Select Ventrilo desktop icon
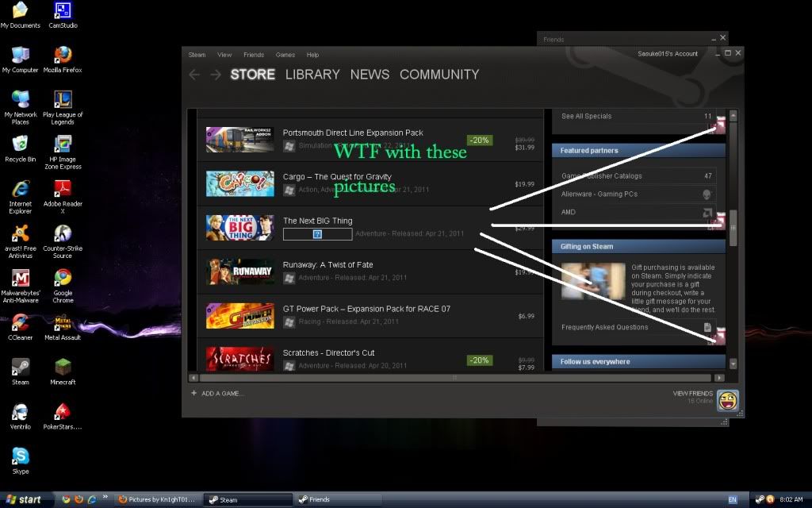This screenshot has height=508, width=812. 20,417
